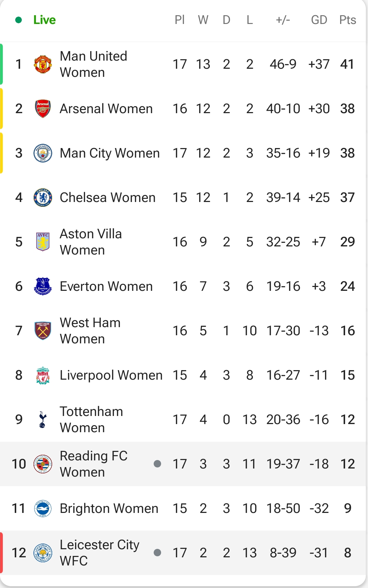Open the Man United Women crest
Screen dimensions: 368x588
point(43,64)
